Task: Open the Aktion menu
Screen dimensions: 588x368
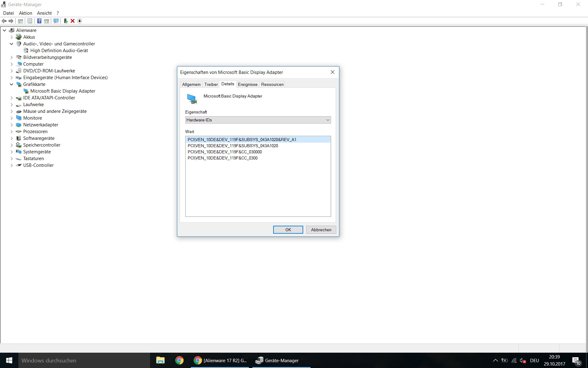Action: point(25,13)
